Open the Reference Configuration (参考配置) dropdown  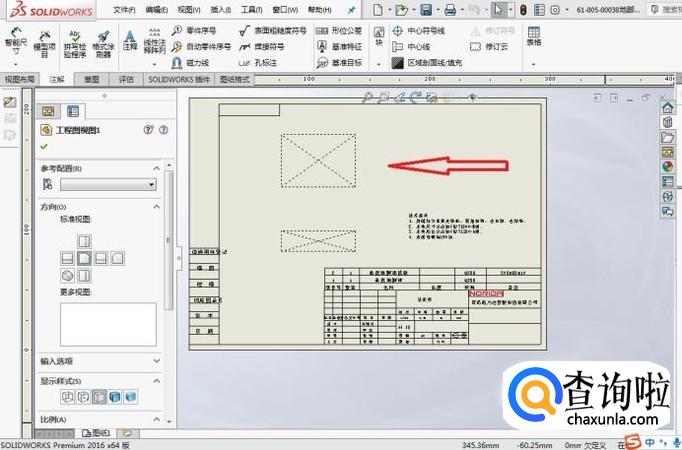pos(108,184)
